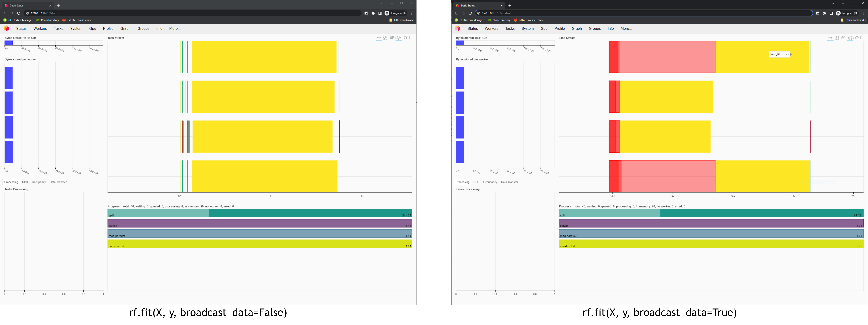The image size is (868, 325).
Task: Select box zoom tool in left Task Stream toolbar
Action: [386, 38]
